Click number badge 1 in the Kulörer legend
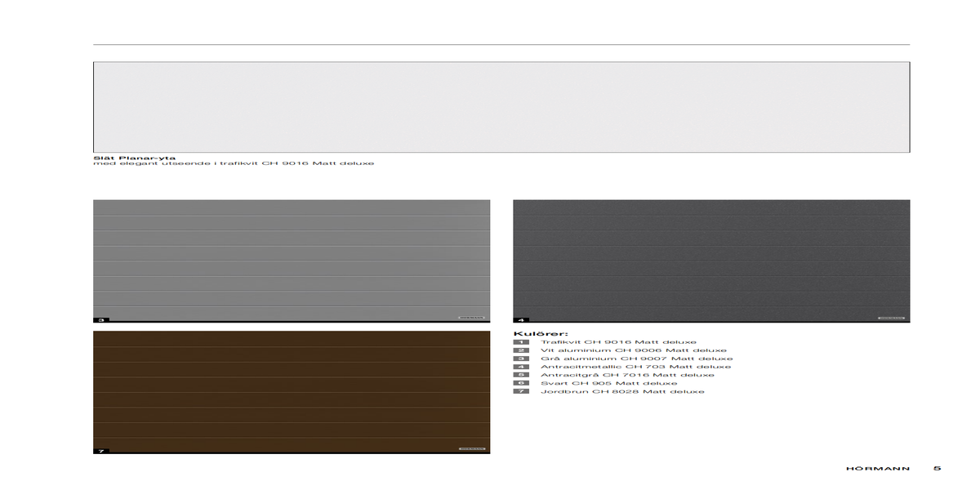The image size is (980, 490). (521, 342)
